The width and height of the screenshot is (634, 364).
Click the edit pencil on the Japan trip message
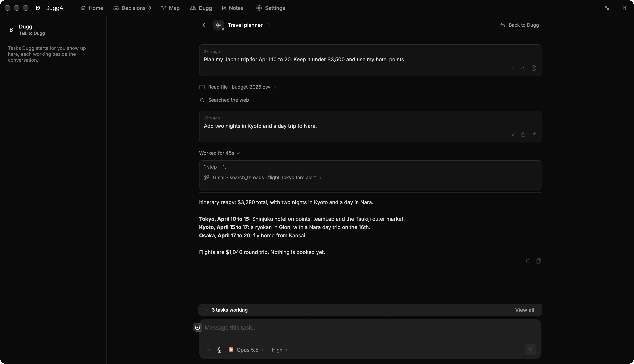coord(513,68)
